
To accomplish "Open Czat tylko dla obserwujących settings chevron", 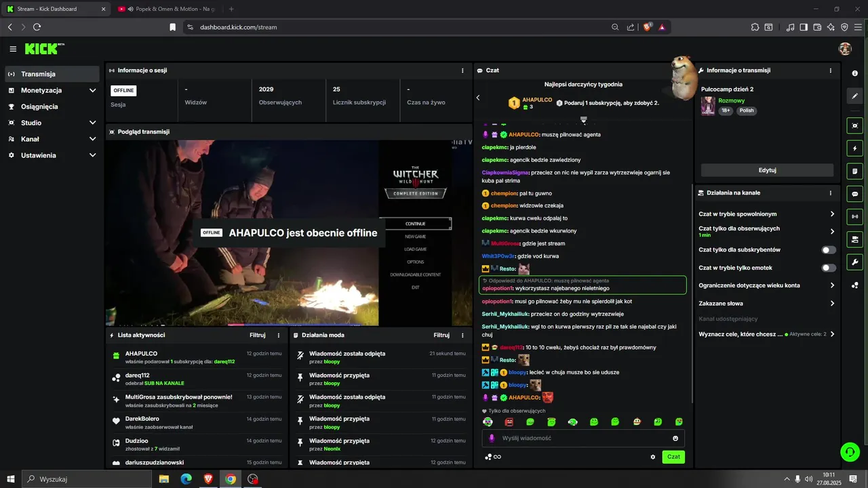I will click(x=832, y=231).
